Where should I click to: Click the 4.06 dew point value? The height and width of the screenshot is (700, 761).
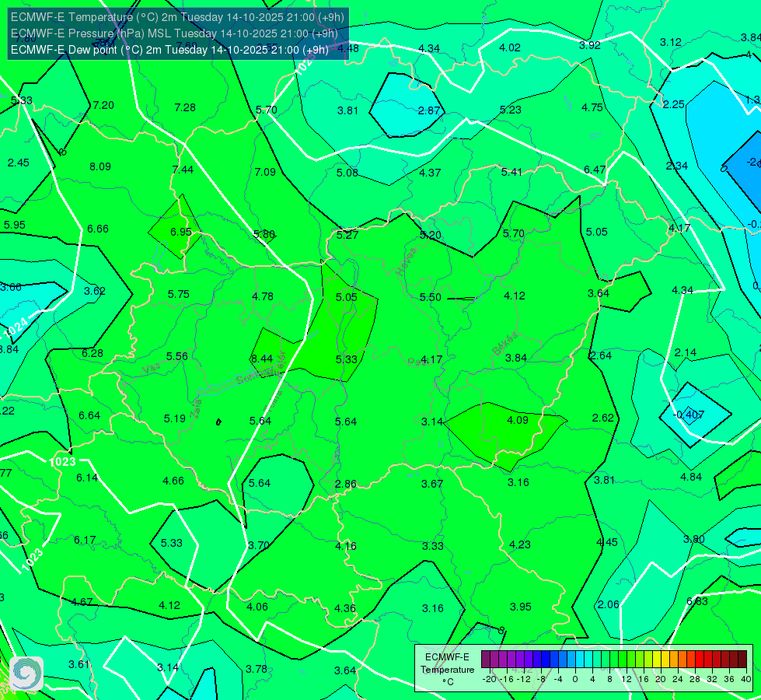click(257, 607)
